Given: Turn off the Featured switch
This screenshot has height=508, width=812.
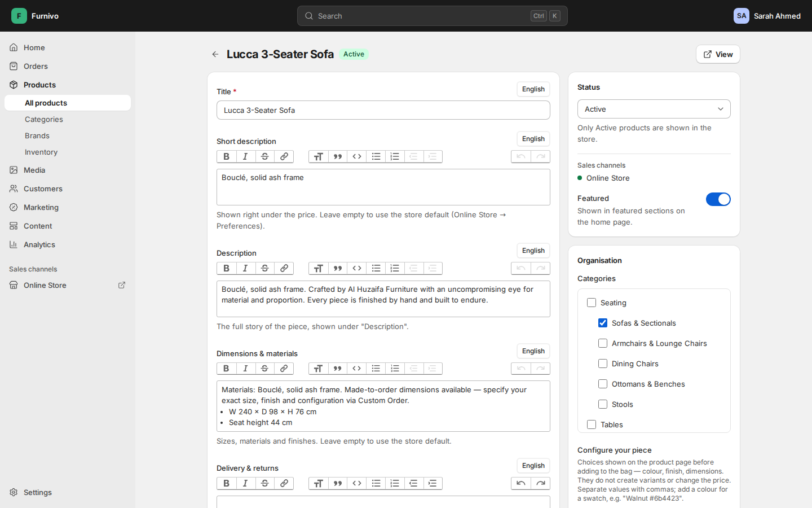Looking at the screenshot, I should [718, 199].
